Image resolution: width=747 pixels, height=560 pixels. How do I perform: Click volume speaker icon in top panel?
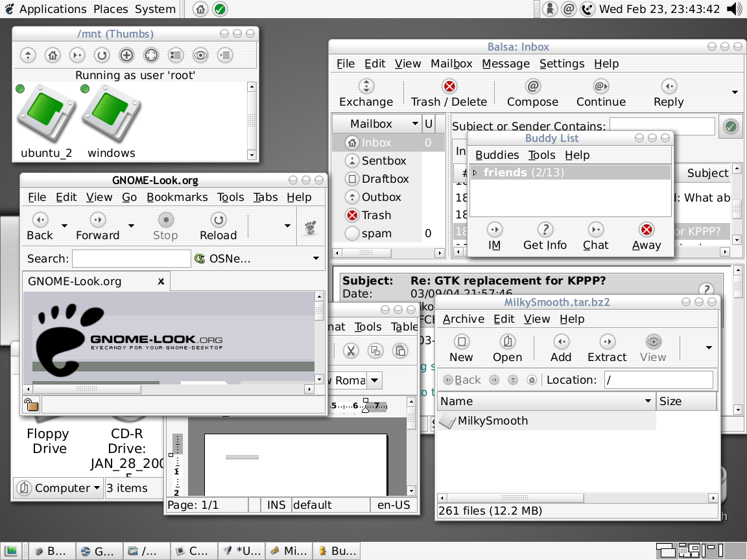click(x=734, y=9)
